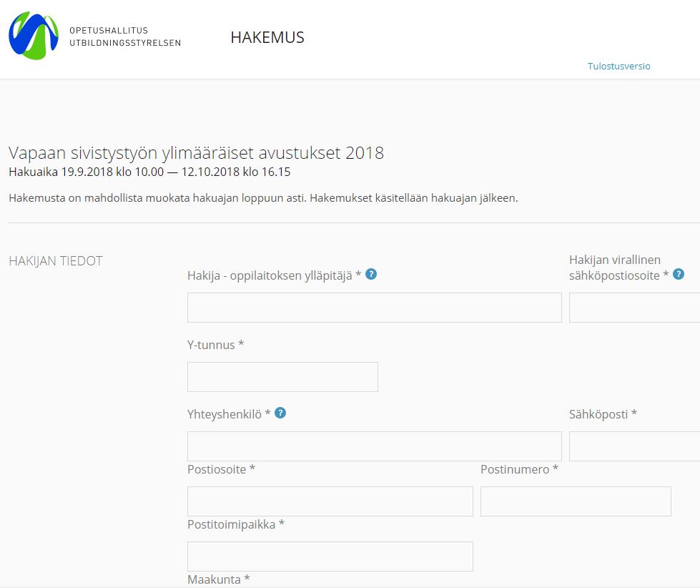Image resolution: width=700 pixels, height=588 pixels.
Task: Focus the Hakija - oppilaitoksen ylläpitäjä text field
Action: click(374, 308)
